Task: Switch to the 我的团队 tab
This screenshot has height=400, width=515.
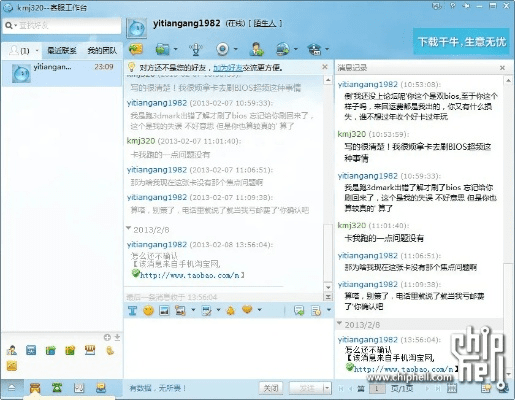Action: (102, 51)
